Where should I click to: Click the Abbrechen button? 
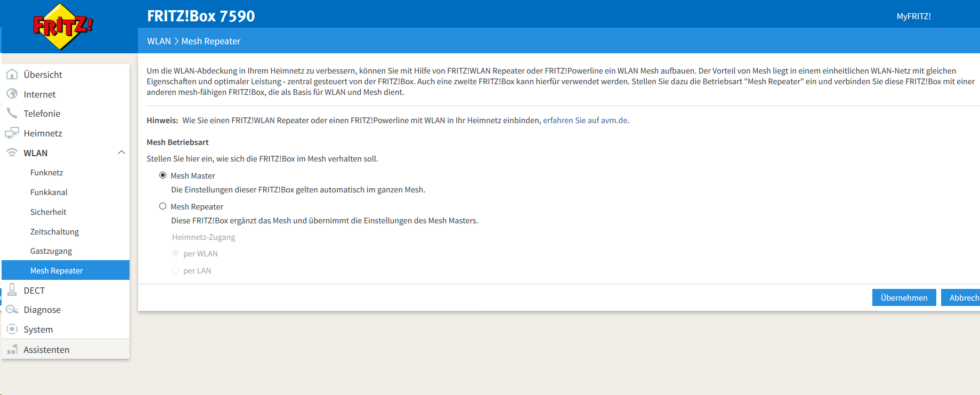960,297
